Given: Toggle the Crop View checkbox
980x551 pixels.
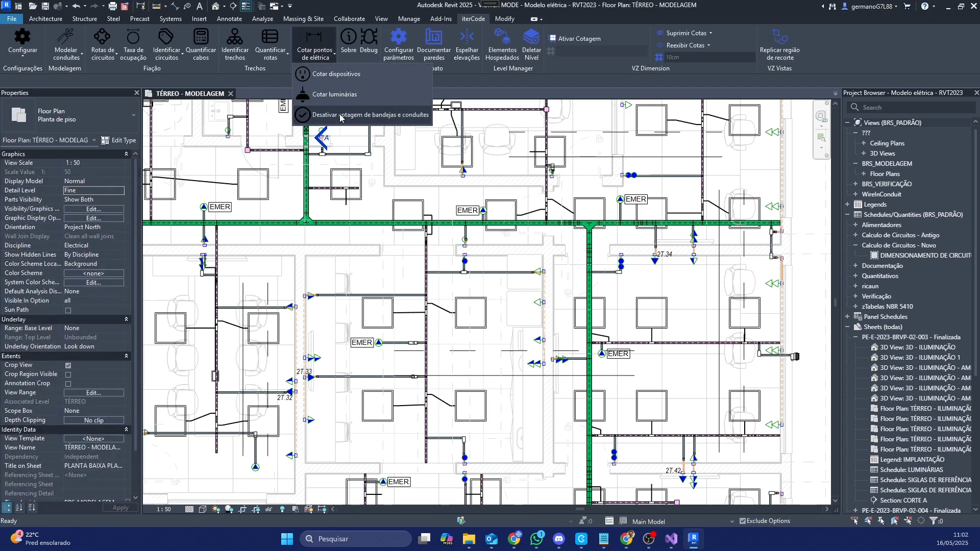Looking at the screenshot, I should (x=68, y=365).
